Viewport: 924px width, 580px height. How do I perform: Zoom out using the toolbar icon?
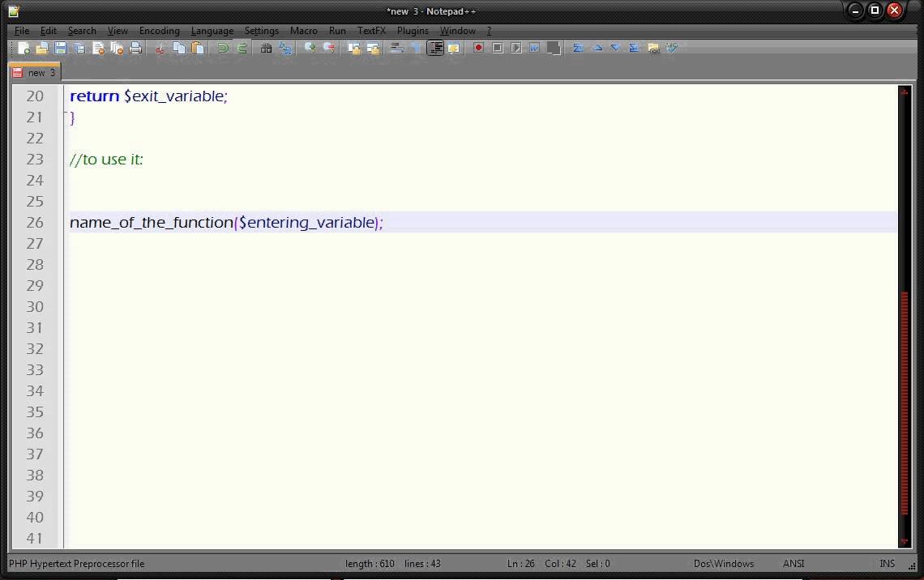[x=329, y=49]
